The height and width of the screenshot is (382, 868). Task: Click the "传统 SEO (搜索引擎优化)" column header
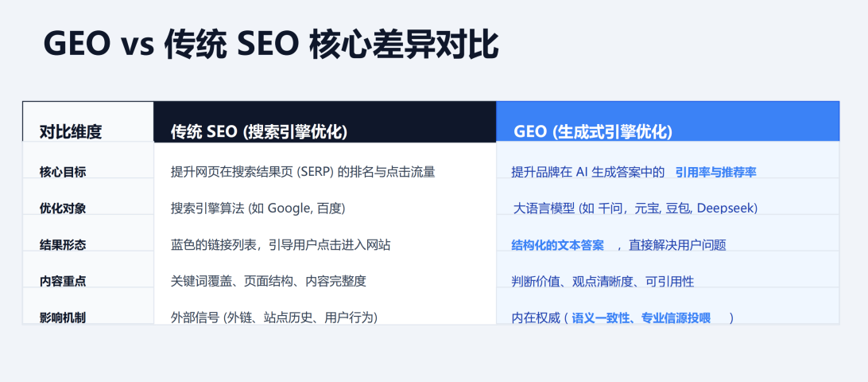259,132
